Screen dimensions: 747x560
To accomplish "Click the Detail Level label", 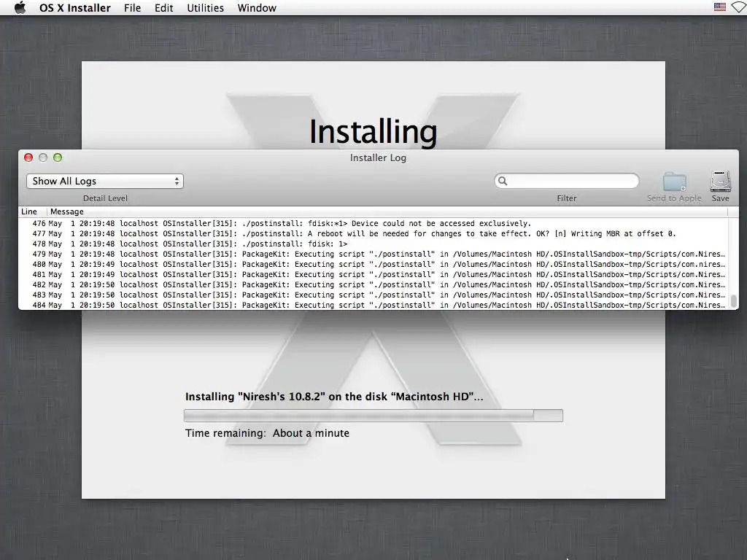I will pos(105,198).
